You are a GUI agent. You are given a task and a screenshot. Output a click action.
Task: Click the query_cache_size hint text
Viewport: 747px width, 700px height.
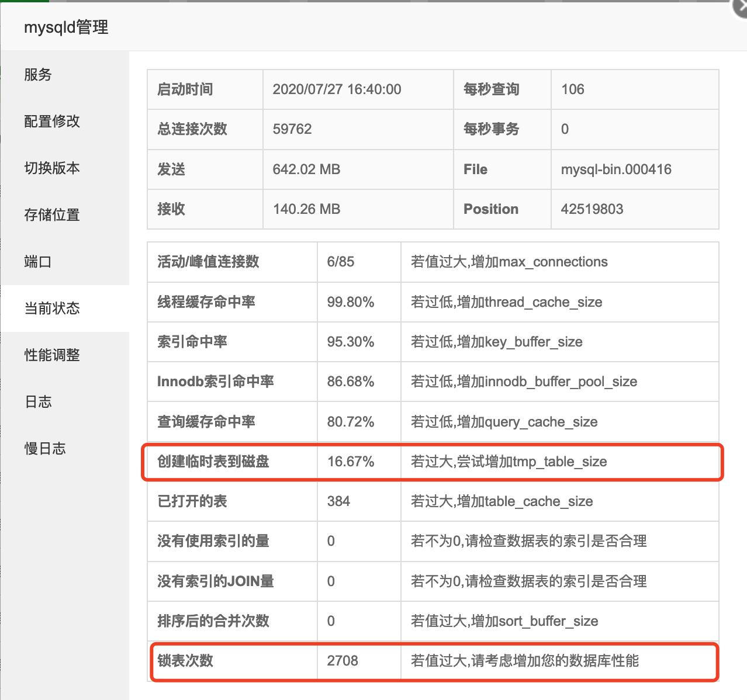[504, 422]
